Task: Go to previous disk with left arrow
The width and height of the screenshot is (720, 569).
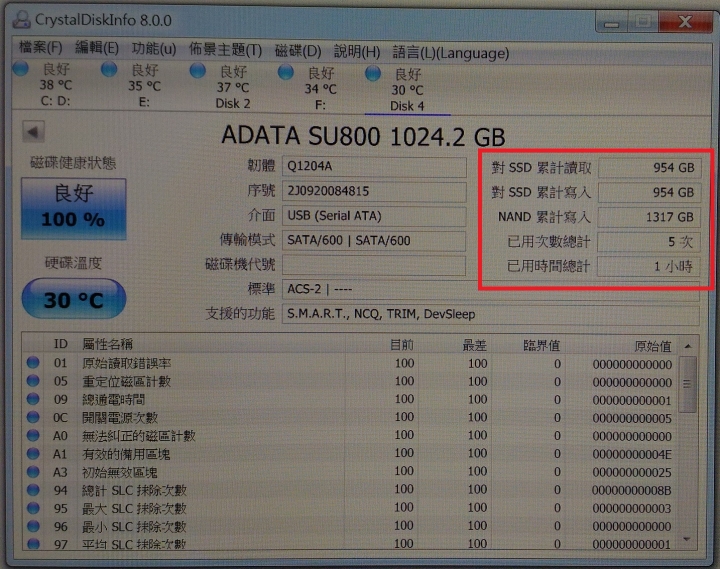Action: coord(33,132)
